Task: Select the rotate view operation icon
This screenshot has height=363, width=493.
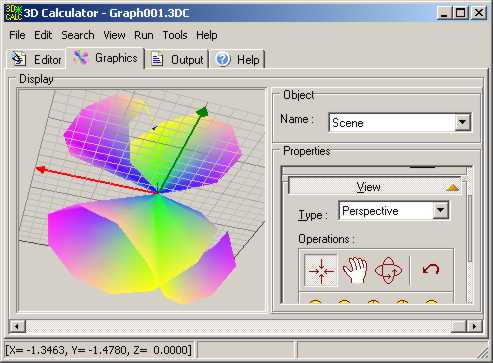Action: [388, 270]
